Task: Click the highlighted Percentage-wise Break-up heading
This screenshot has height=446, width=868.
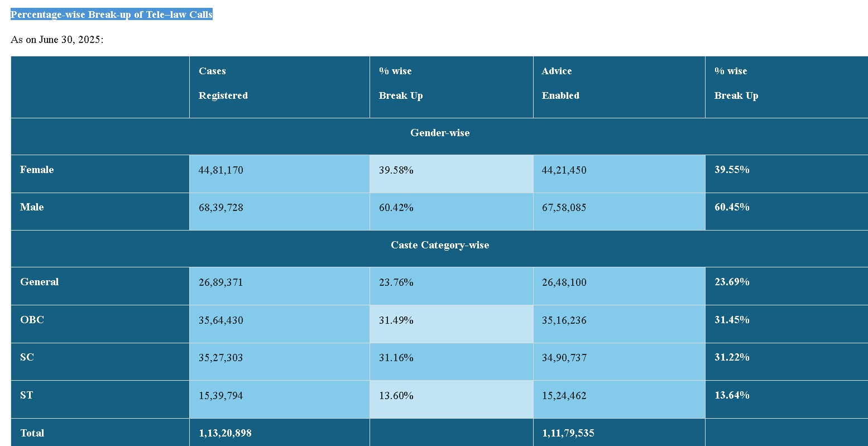Action: (112, 15)
